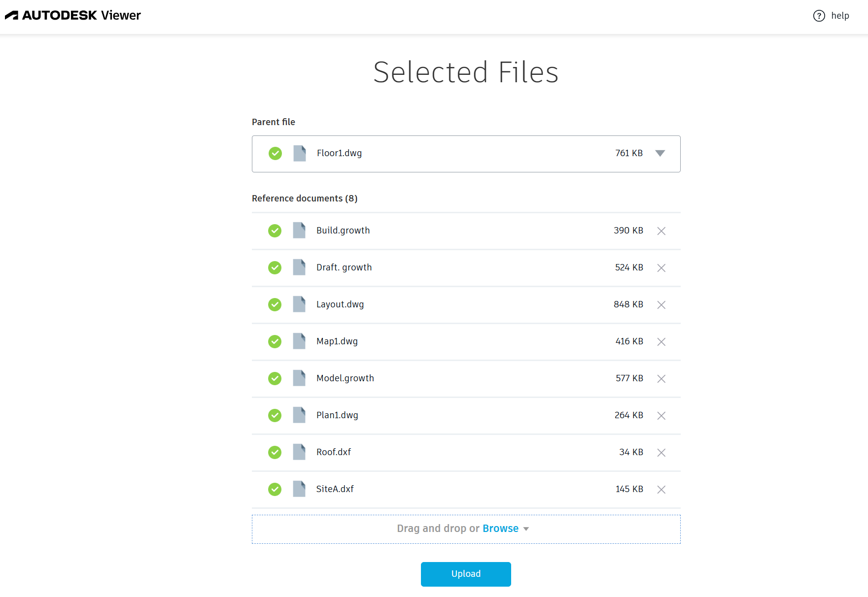Remove SiteA.dxf reference document
The width and height of the screenshot is (868, 597).
pos(661,490)
